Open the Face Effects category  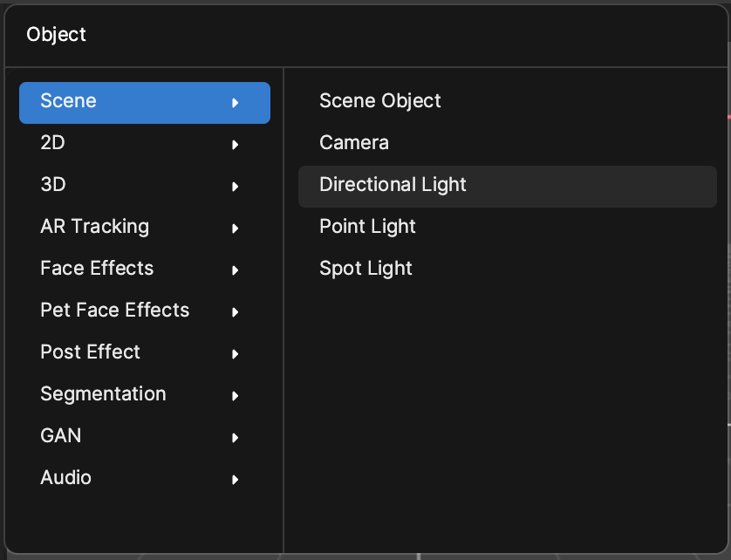(x=145, y=270)
